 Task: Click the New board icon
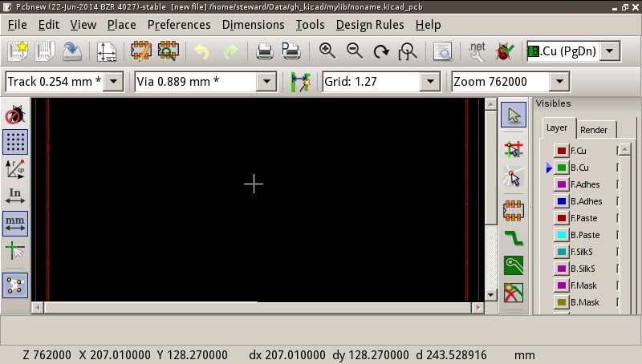tap(18, 51)
